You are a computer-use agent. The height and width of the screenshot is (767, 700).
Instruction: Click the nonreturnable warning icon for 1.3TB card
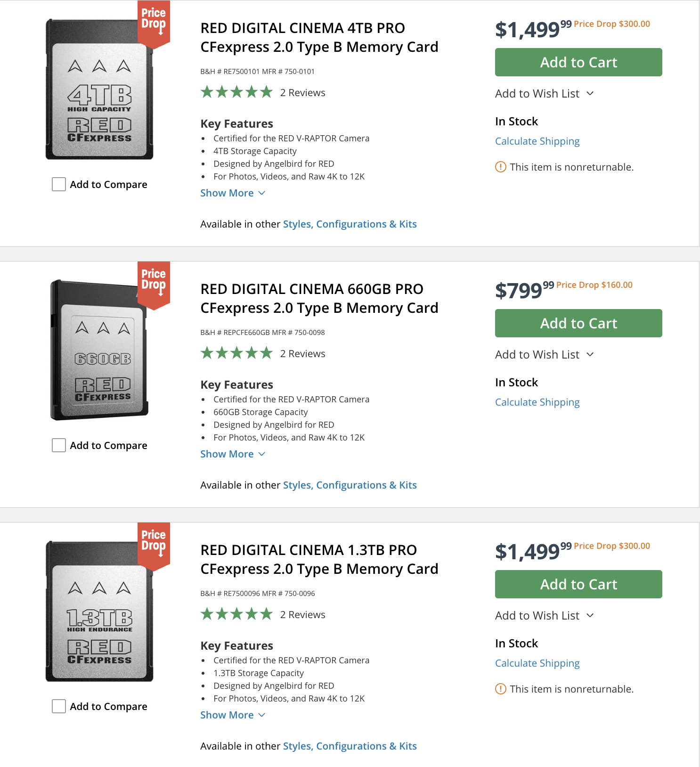501,689
